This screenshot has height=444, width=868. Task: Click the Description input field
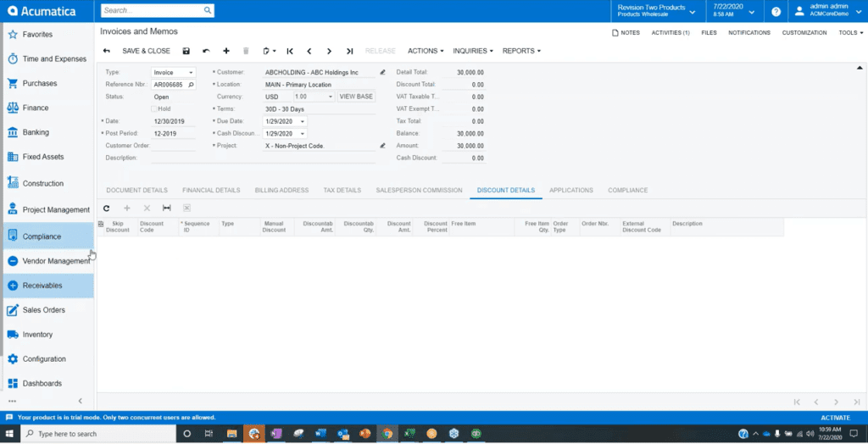tap(264, 158)
